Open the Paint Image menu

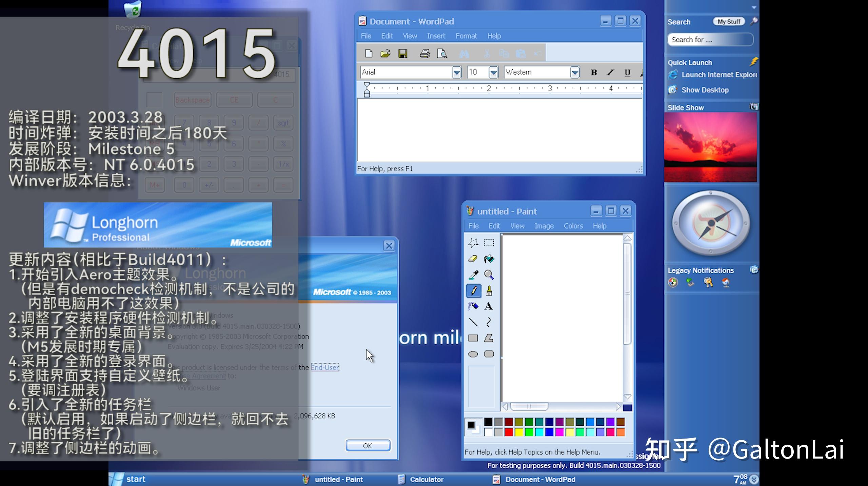[544, 226]
